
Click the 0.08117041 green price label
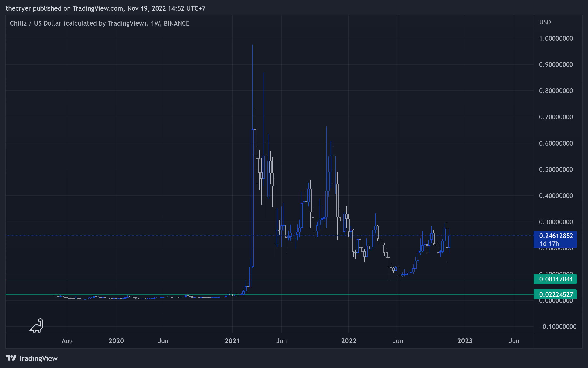(x=555, y=279)
